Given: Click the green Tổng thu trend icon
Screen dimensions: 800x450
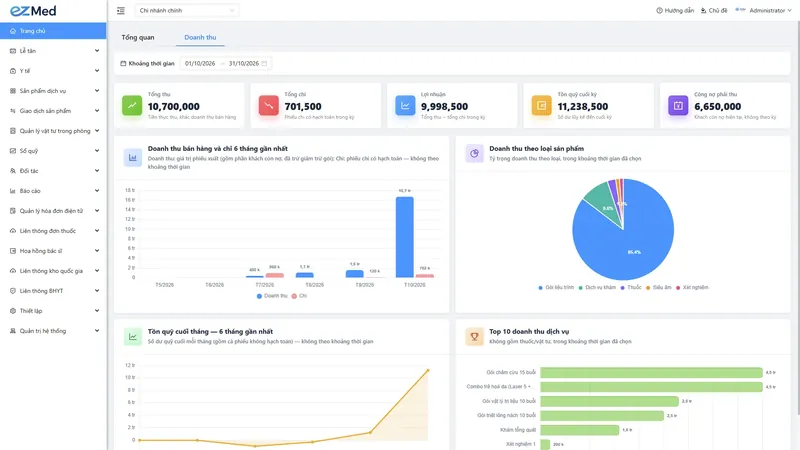Looking at the screenshot, I should [132, 106].
